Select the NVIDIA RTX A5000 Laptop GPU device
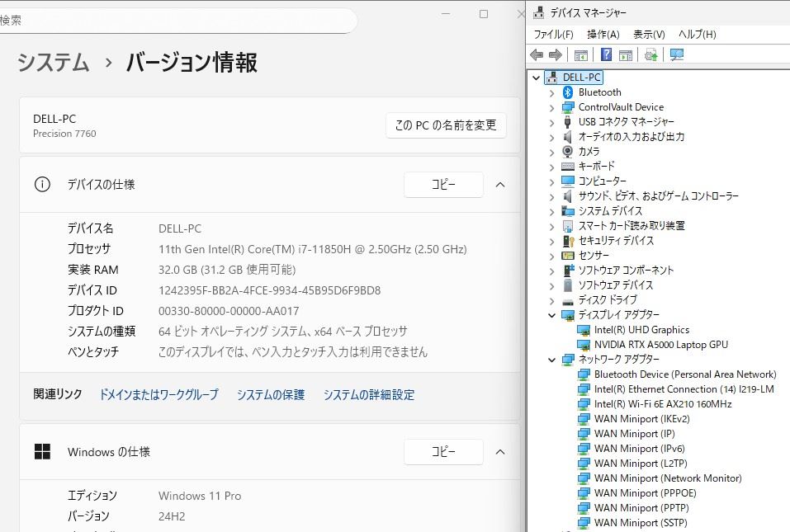 point(660,345)
